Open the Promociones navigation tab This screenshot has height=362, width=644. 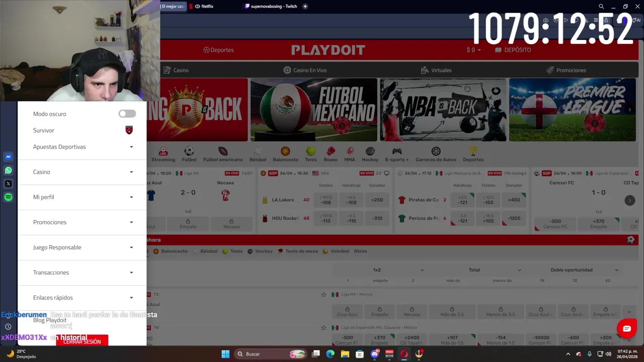(x=566, y=70)
